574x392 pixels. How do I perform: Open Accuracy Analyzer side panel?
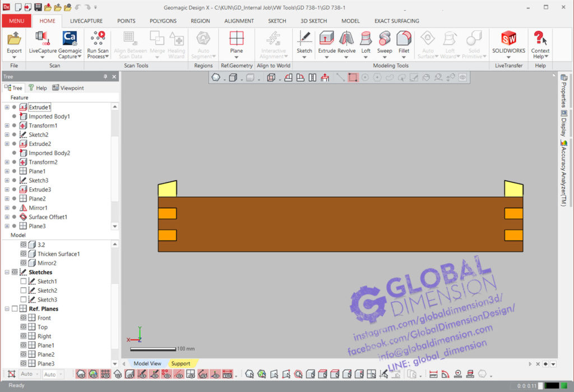pyautogui.click(x=564, y=173)
